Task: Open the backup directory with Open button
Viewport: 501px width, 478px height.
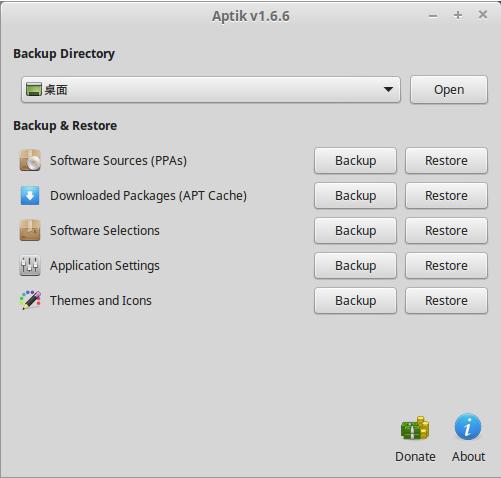Action: 449,89
